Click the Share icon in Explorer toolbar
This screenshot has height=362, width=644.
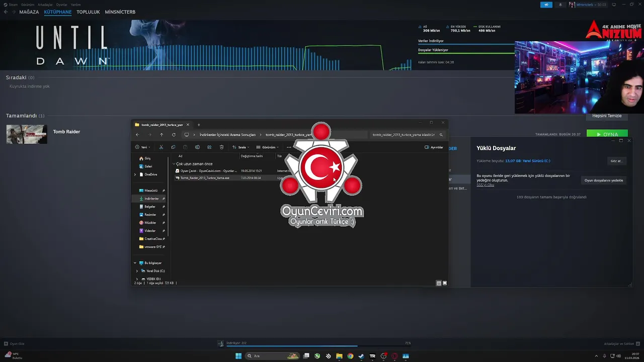(x=209, y=147)
